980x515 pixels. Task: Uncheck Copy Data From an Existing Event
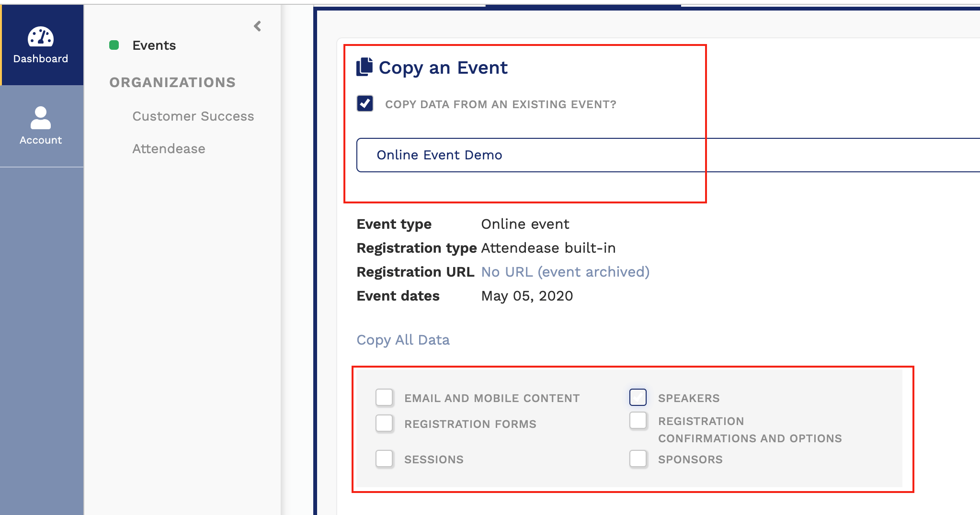[365, 103]
